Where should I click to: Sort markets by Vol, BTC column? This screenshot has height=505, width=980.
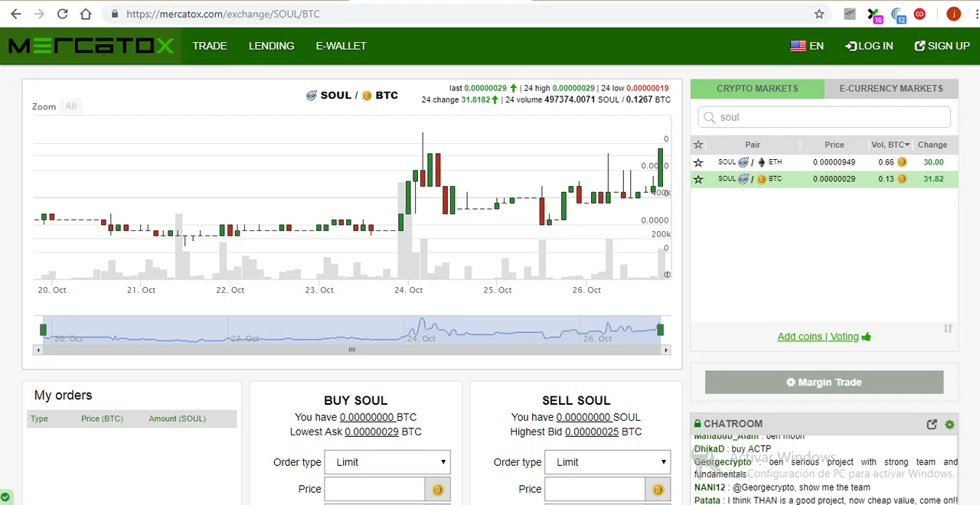pyautogui.click(x=890, y=145)
